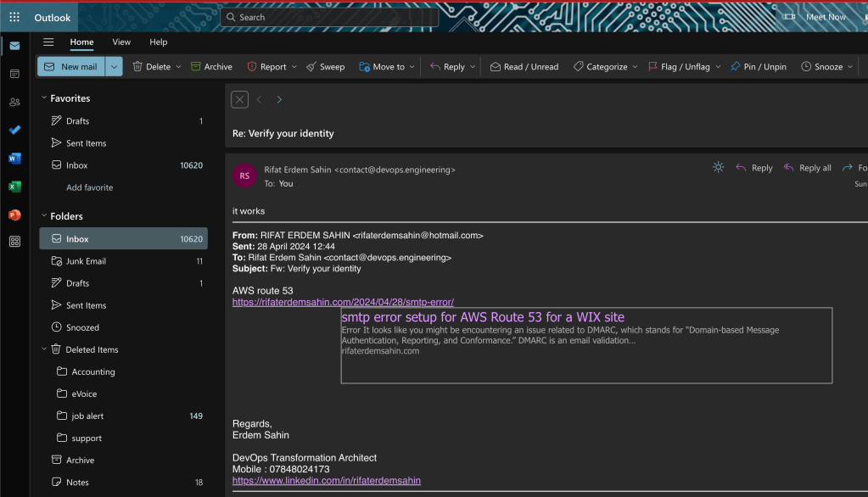Screen dimensions: 868x497
Task: Open the Notes folder
Action: pyautogui.click(x=123, y=482)
